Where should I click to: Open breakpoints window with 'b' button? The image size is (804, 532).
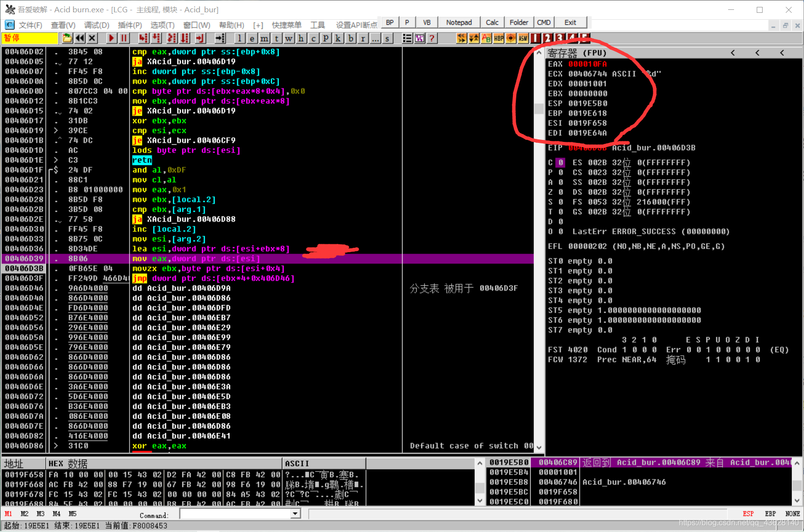350,38
